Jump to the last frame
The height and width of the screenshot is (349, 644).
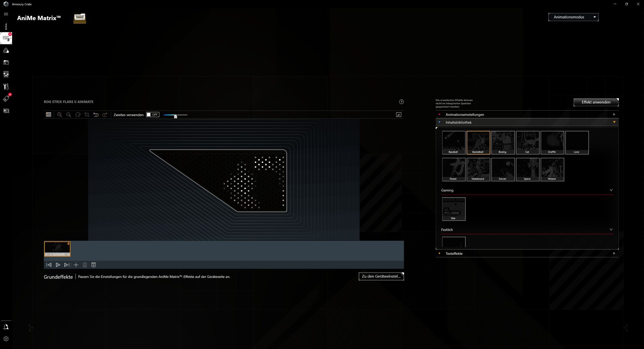click(67, 265)
